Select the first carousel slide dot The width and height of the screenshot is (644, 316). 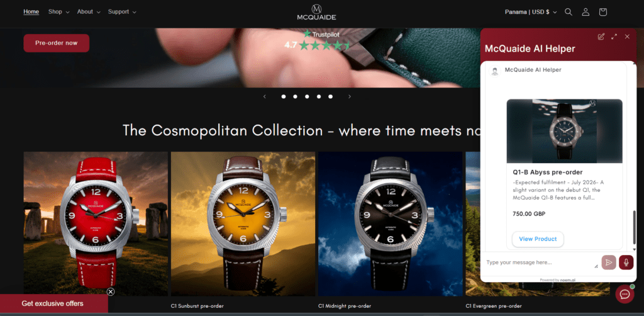click(284, 96)
